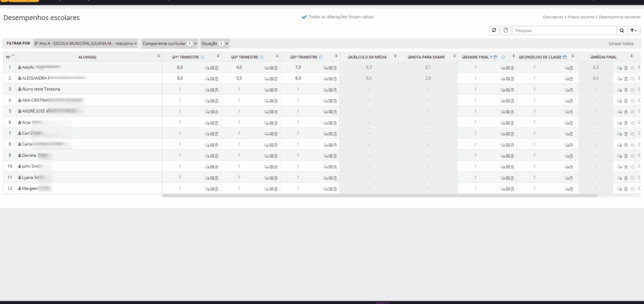The image size is (644, 304).
Task: Click calendar icon beside EXAME FINAL 1 header
Action: pyautogui.click(x=495, y=57)
